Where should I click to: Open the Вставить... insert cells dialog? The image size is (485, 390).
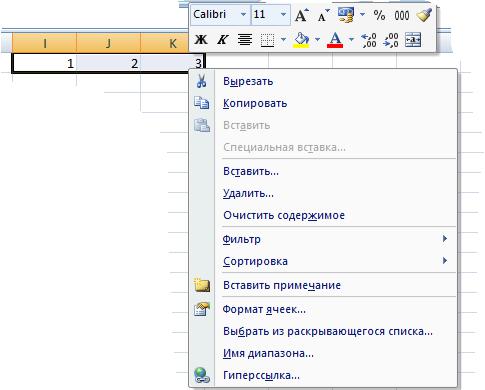tap(323, 171)
